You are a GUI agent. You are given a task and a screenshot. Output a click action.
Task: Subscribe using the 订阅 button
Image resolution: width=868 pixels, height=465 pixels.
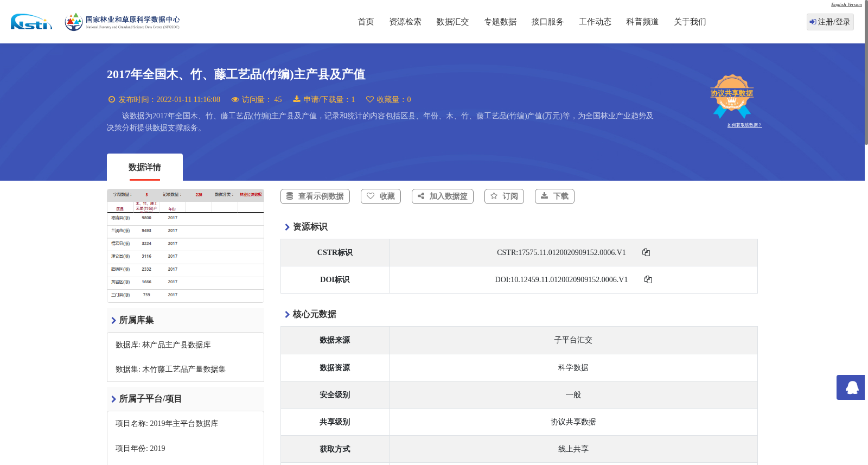(504, 196)
